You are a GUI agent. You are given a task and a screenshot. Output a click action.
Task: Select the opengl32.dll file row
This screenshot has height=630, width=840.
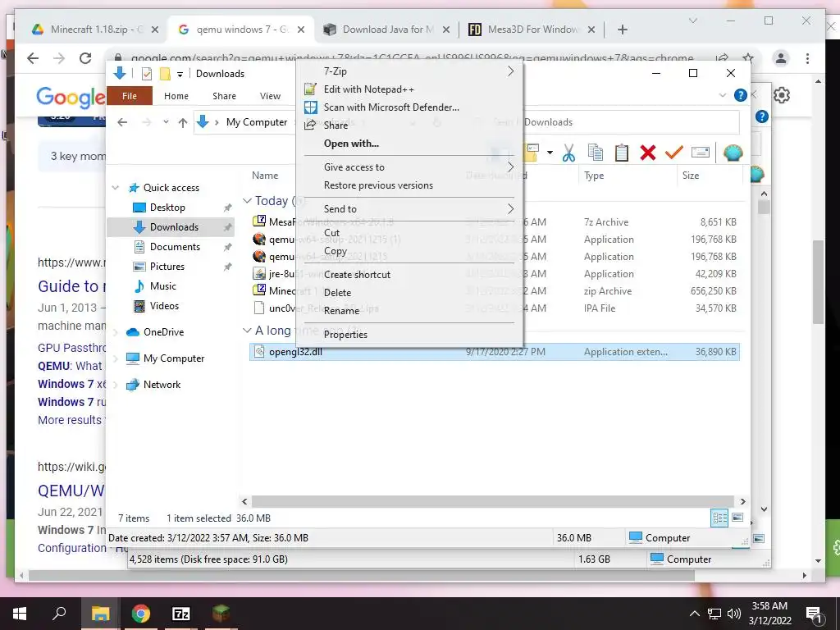(x=494, y=352)
